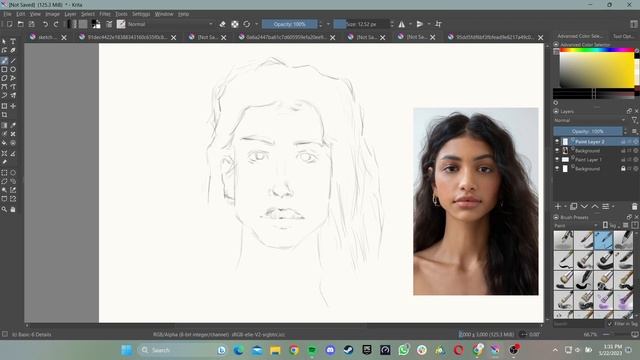Move layer down in the stack

pyautogui.click(x=584, y=207)
